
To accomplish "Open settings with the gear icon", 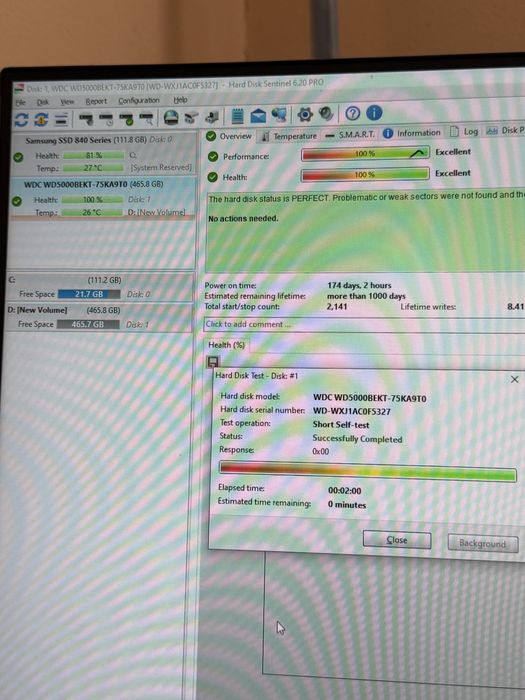I will tap(305, 114).
